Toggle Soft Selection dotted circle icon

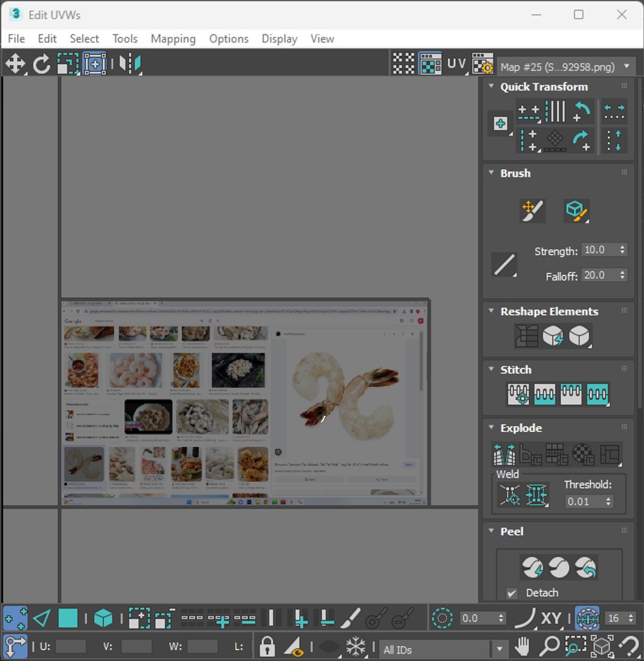tap(443, 618)
